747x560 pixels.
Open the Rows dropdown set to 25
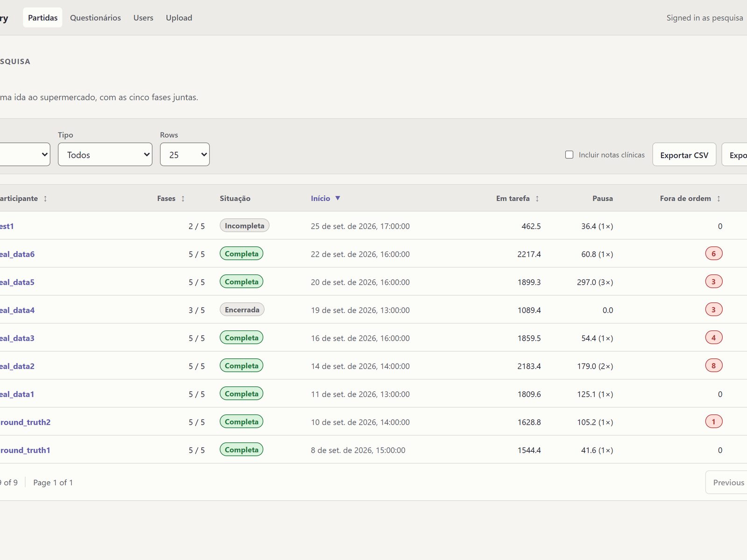tap(185, 154)
